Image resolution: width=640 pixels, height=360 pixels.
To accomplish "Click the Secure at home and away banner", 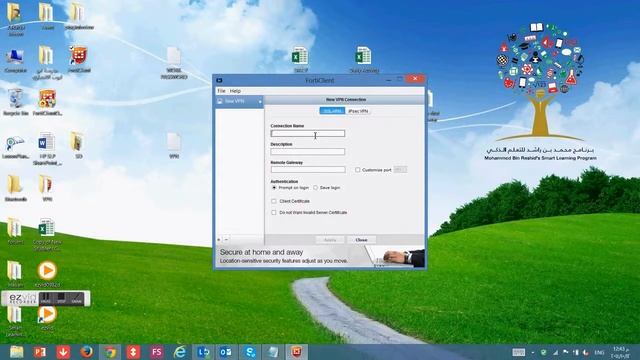I will click(320, 256).
